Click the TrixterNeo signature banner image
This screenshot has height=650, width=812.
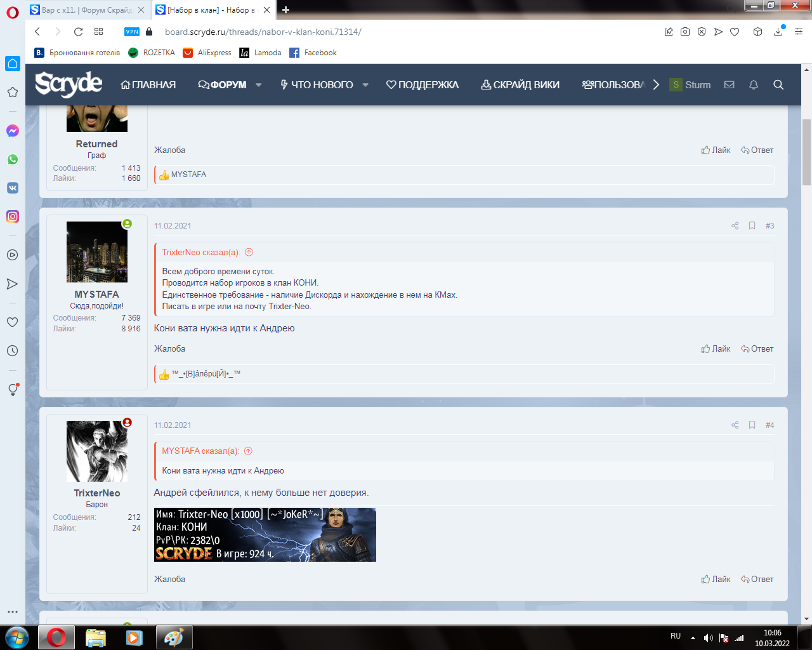click(265, 534)
